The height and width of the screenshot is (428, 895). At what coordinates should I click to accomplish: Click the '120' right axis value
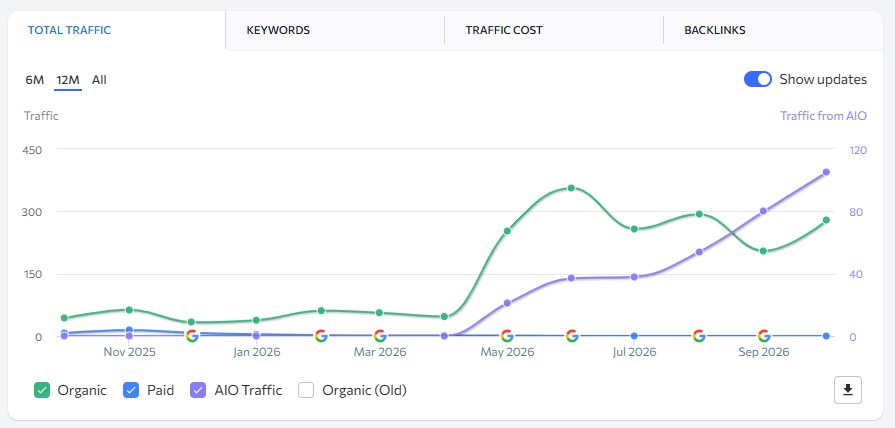coord(858,150)
